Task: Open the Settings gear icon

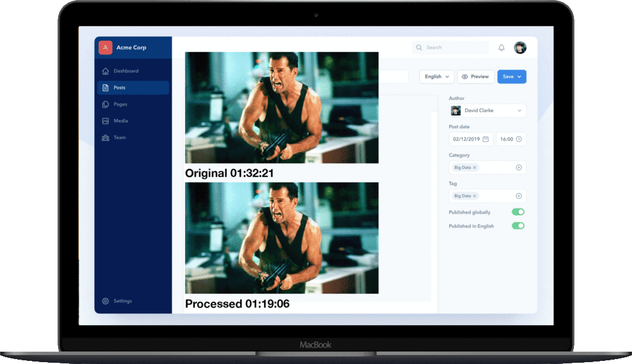Action: 106,301
